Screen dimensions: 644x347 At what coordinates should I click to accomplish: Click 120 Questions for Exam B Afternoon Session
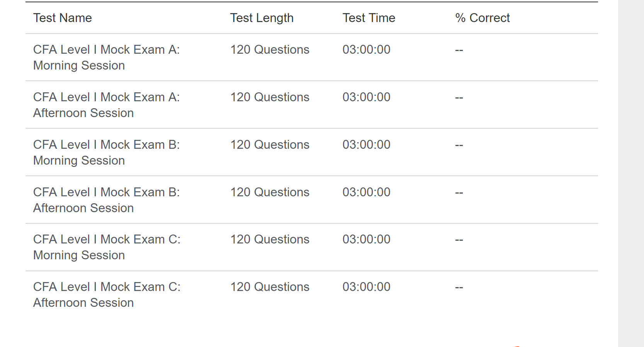point(270,192)
